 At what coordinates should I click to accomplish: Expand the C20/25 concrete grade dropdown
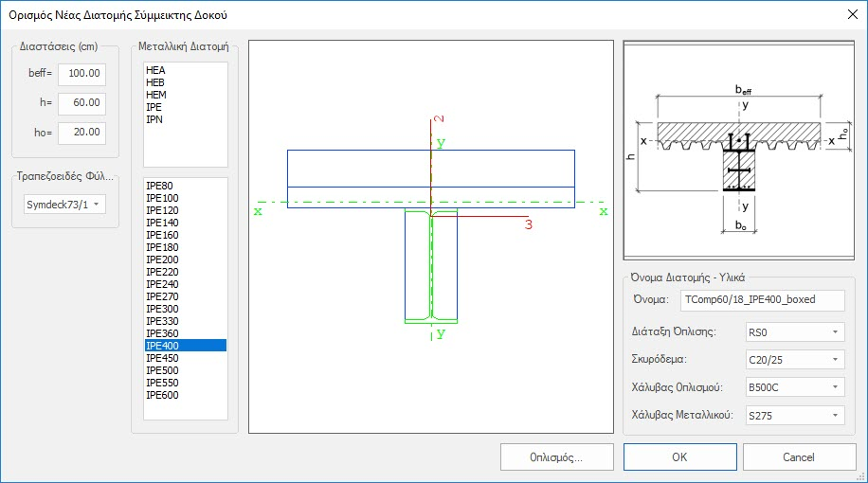pyautogui.click(x=794, y=360)
